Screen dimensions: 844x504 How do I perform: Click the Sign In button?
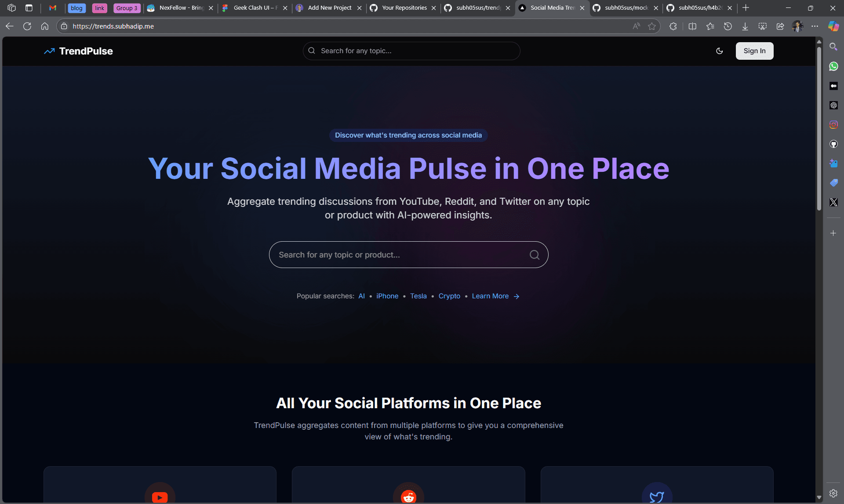pyautogui.click(x=754, y=51)
